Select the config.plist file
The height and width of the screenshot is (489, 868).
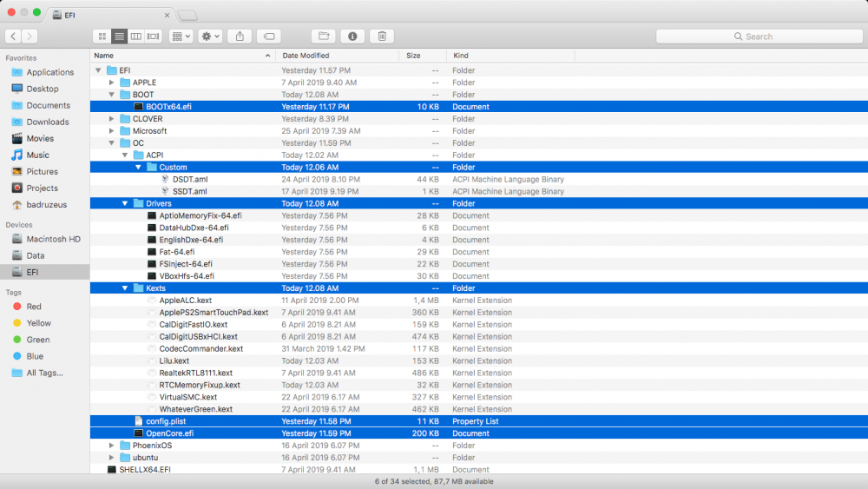(479, 421)
